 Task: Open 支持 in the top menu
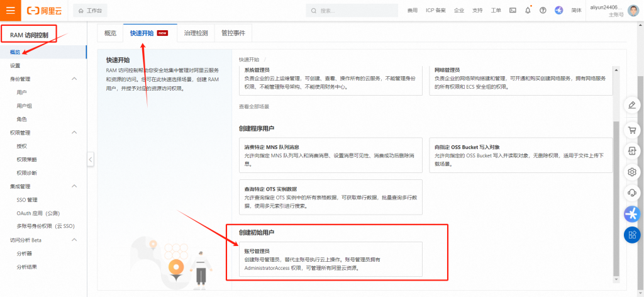tap(477, 11)
